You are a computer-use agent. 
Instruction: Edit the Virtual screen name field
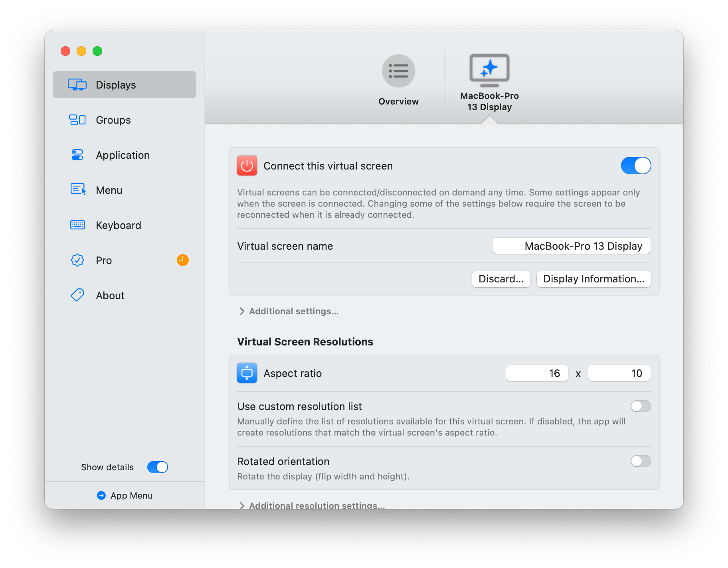coord(571,246)
